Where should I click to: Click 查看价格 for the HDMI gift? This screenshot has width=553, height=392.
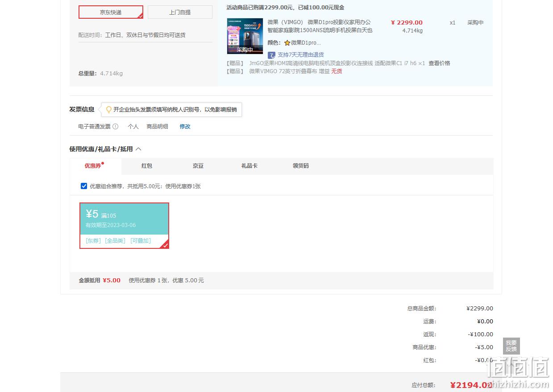439,63
